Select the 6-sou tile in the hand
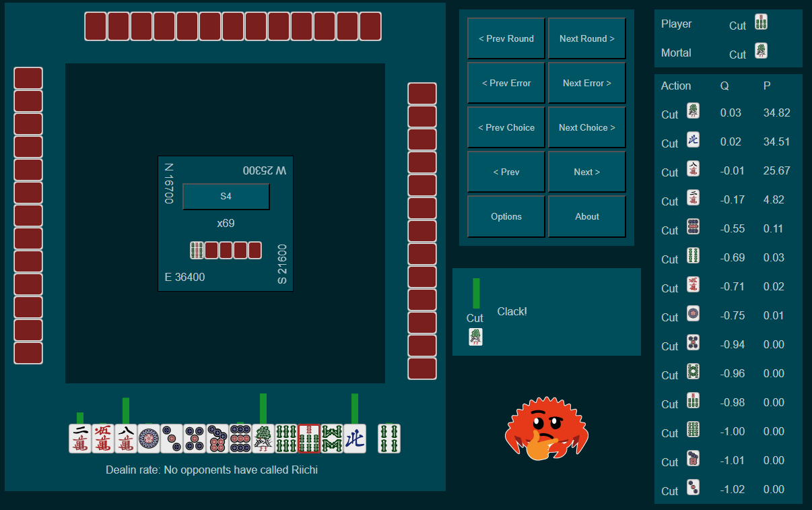Image resolution: width=812 pixels, height=510 pixels. 286,439
